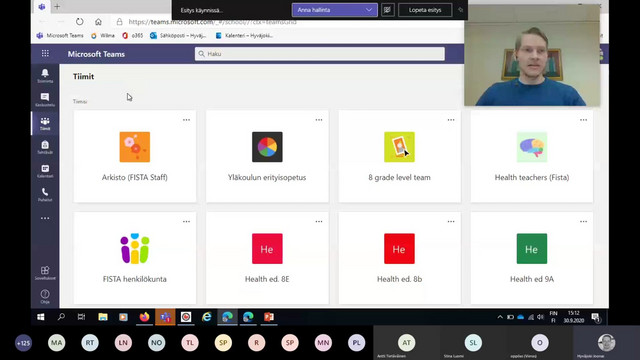Click the Lopeta esitys button
Viewport: 640px width, 360px height.
(x=425, y=10)
